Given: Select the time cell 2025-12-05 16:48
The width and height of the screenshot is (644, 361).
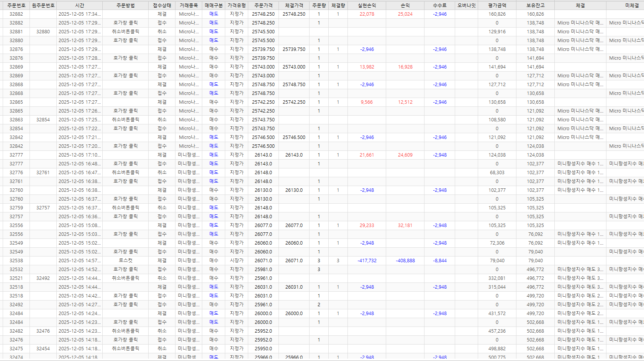Looking at the screenshot, I should coord(79,164).
